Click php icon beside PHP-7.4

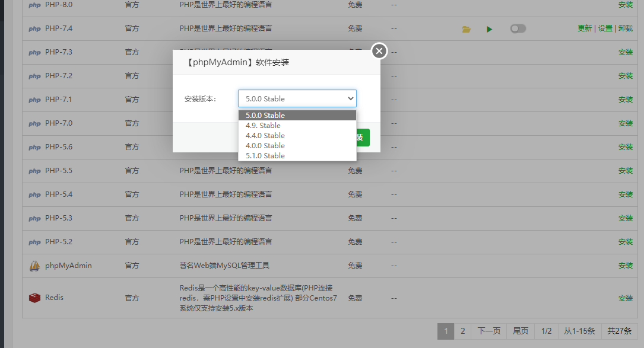click(34, 28)
